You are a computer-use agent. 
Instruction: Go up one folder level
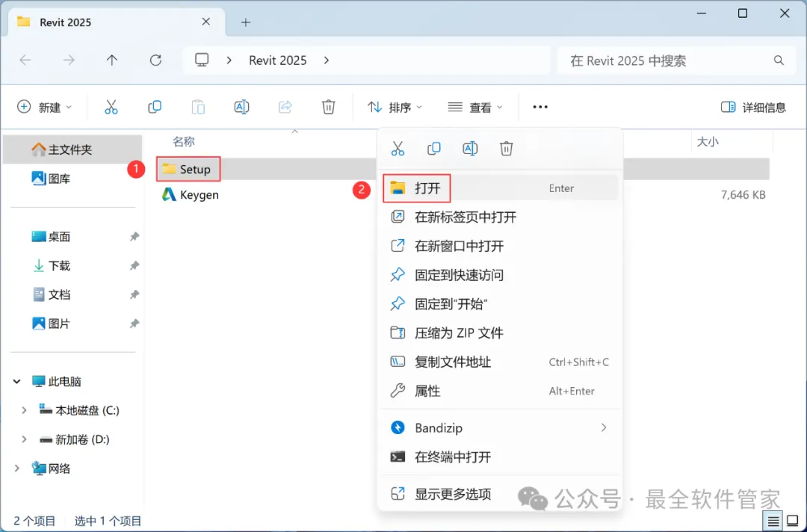pos(111,61)
